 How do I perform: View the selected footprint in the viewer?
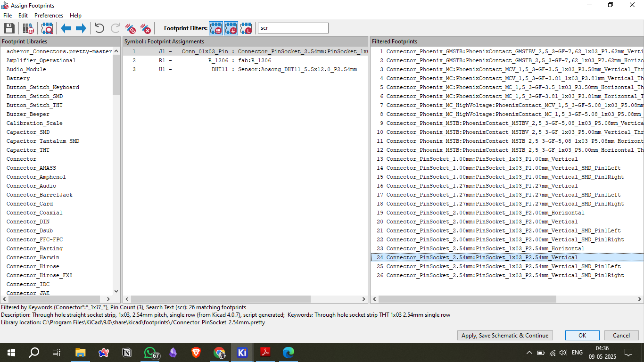tap(47, 28)
